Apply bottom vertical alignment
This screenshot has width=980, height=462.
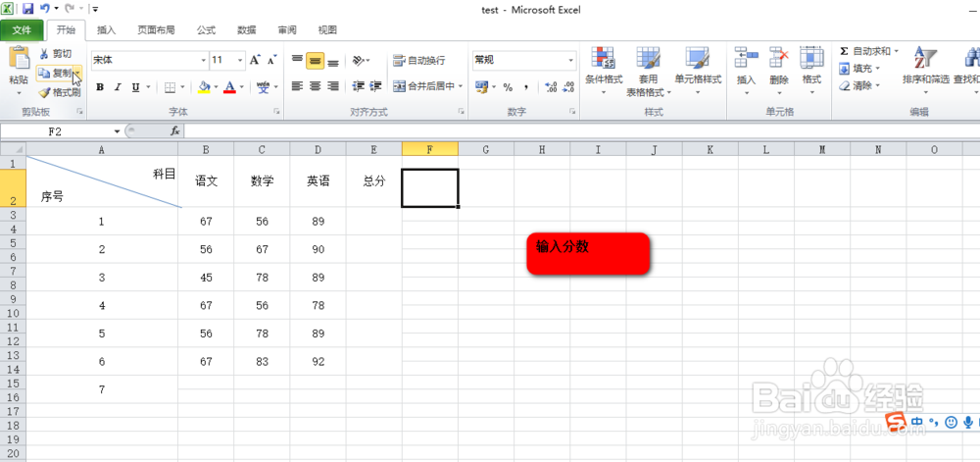pos(333,60)
